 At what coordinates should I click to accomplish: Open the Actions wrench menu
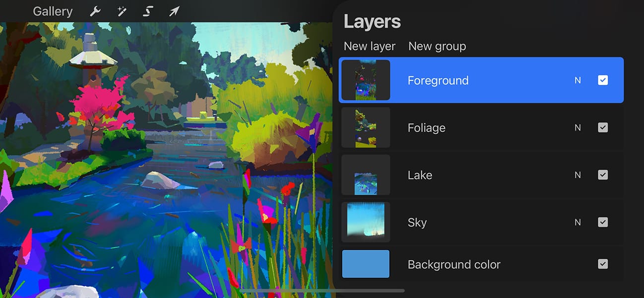[x=95, y=11]
